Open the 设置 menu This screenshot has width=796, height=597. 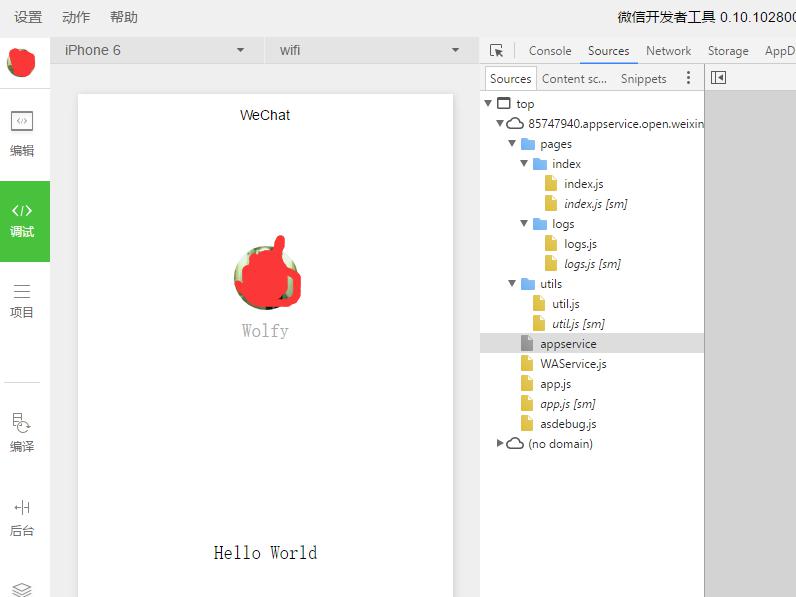click(x=28, y=17)
